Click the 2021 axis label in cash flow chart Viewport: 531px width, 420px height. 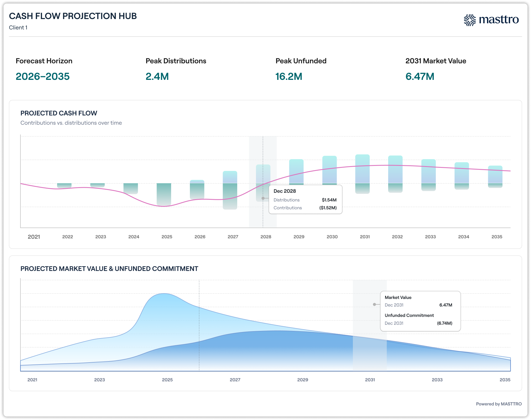(34, 237)
